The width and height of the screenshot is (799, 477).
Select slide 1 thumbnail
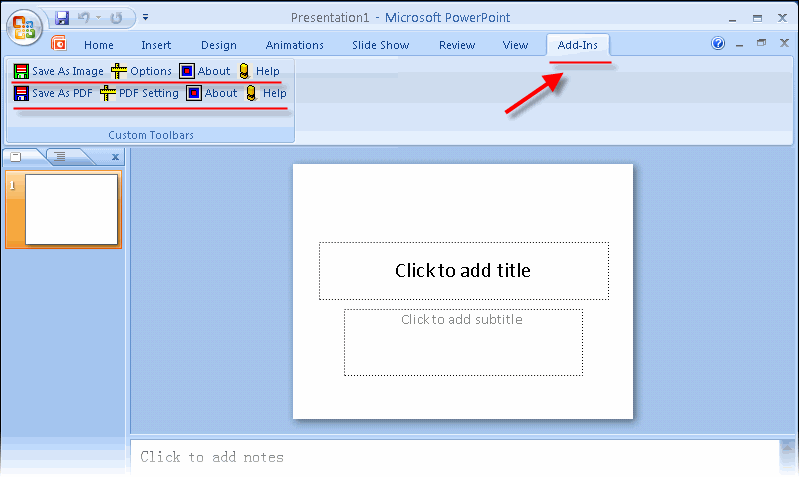70,209
